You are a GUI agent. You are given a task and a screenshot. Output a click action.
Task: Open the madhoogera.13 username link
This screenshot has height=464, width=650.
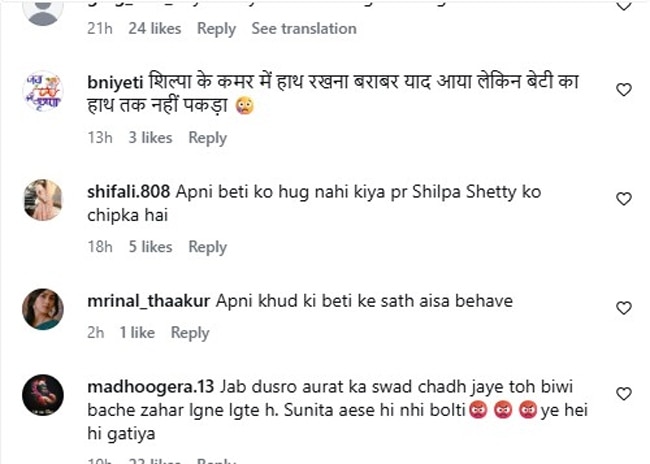(x=150, y=387)
